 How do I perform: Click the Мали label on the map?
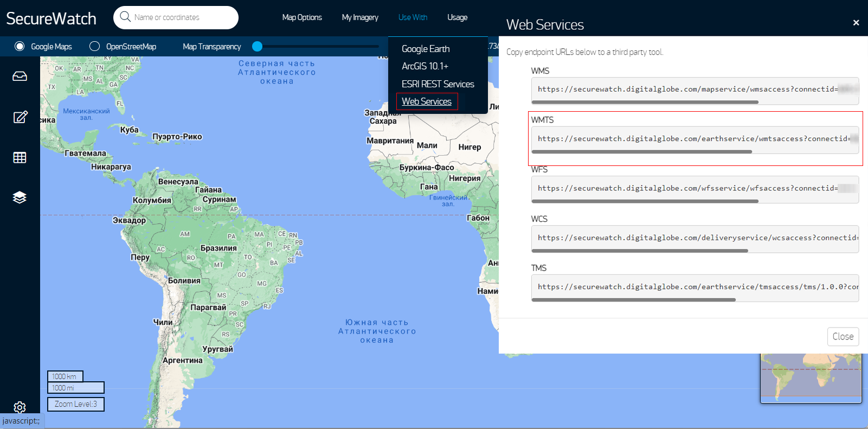pyautogui.click(x=427, y=145)
